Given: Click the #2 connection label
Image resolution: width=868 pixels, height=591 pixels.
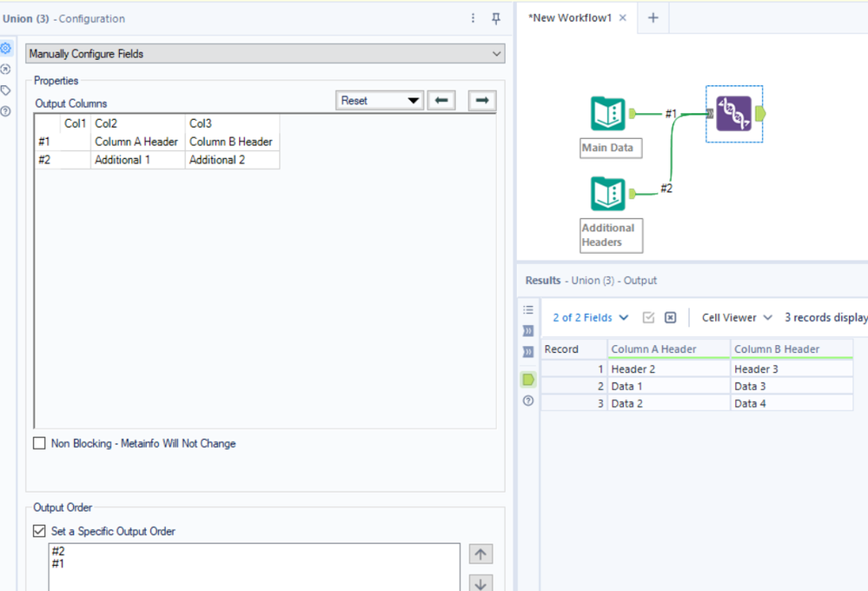Looking at the screenshot, I should (666, 189).
